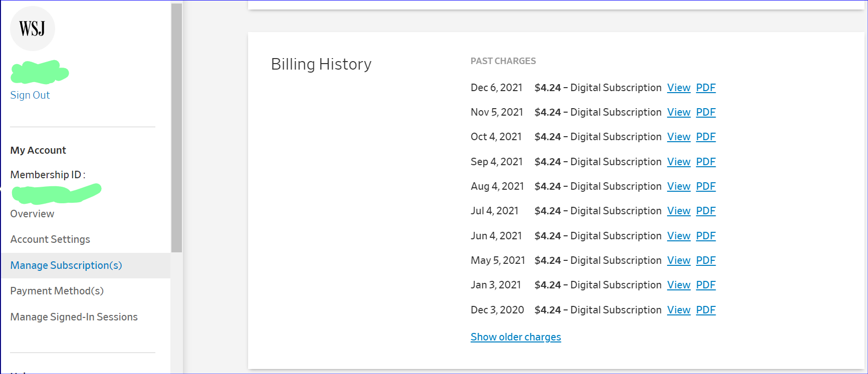Download PDF for Dec 6, 2021 charge

tap(706, 88)
